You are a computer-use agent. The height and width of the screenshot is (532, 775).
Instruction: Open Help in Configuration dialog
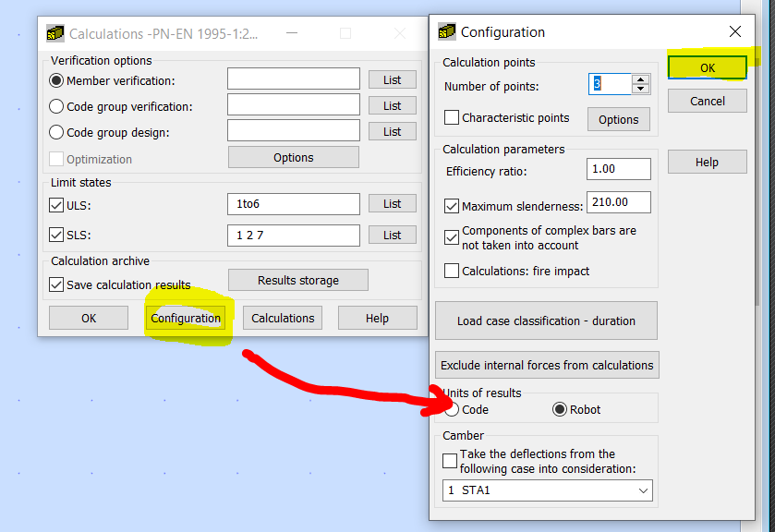point(708,163)
